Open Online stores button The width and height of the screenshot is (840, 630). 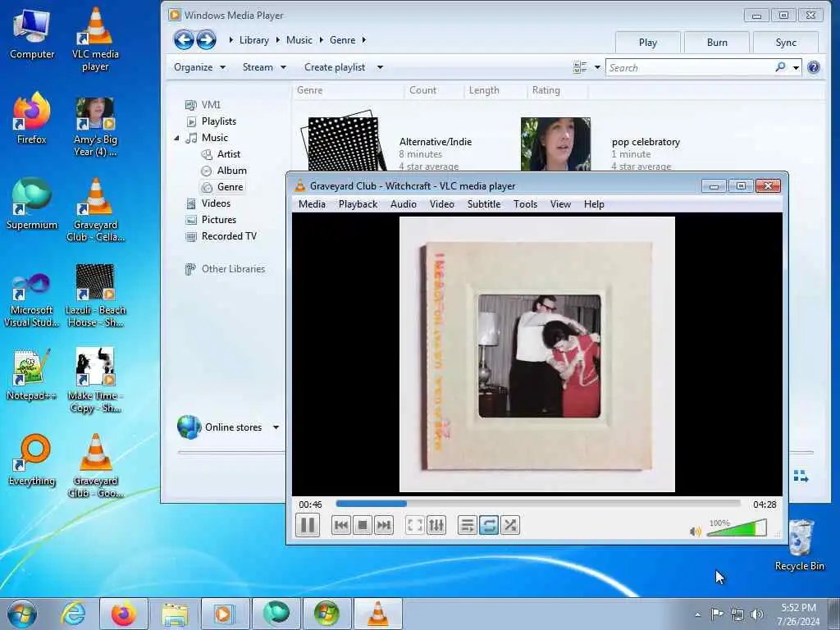[221, 427]
